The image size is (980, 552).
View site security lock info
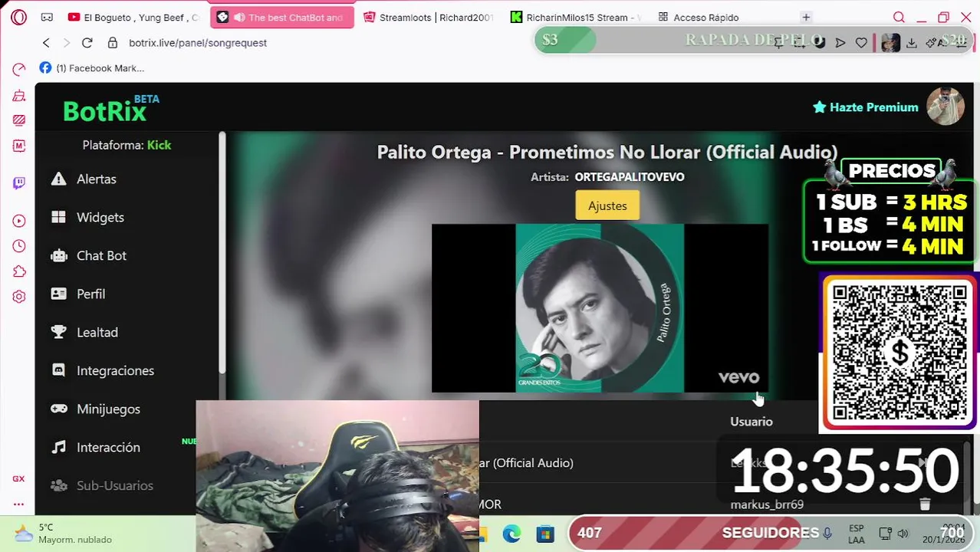pos(113,43)
